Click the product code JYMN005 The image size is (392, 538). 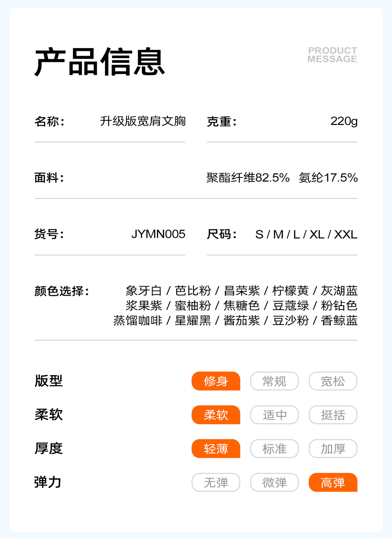click(x=158, y=234)
